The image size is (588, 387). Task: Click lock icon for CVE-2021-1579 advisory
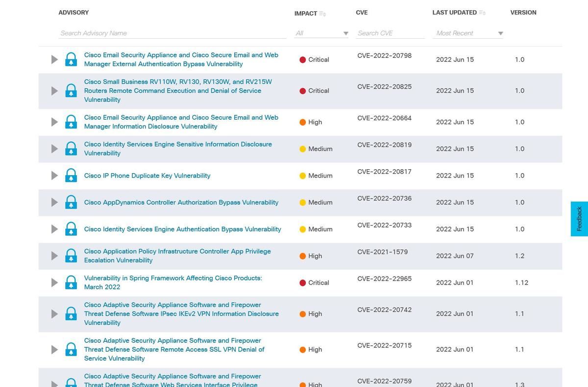point(71,256)
